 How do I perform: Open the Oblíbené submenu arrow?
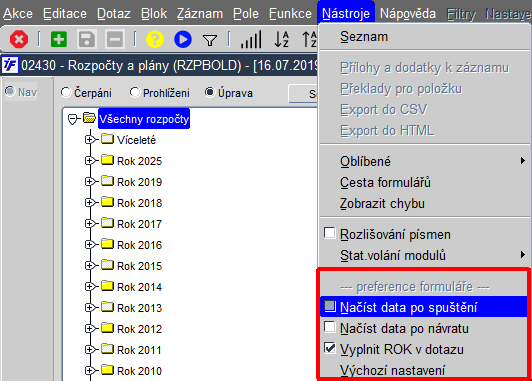point(523,161)
